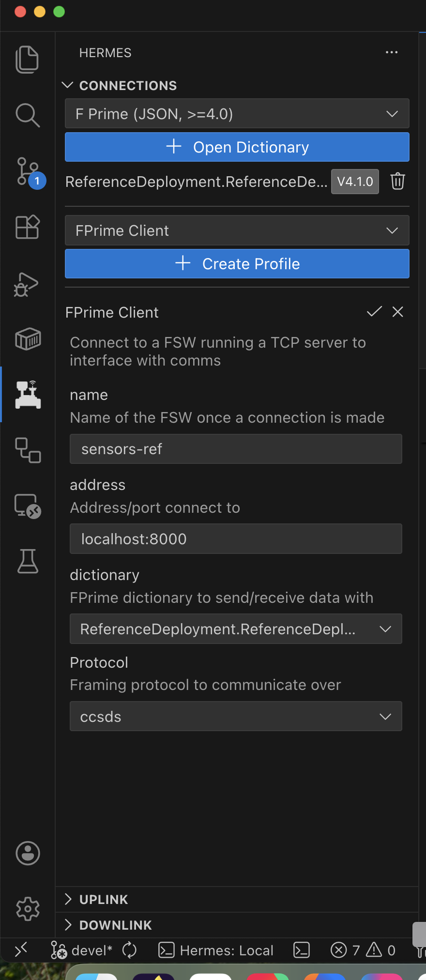This screenshot has height=980, width=426.
Task: Click the address input field
Action: pos(236,539)
